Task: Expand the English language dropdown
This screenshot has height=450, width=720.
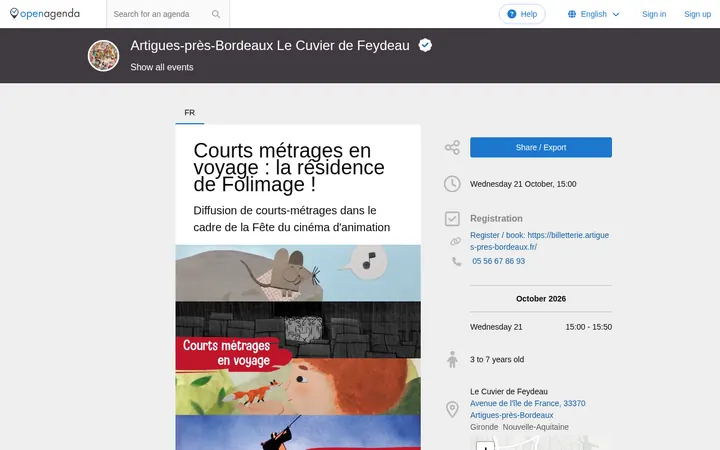Action: tap(594, 14)
